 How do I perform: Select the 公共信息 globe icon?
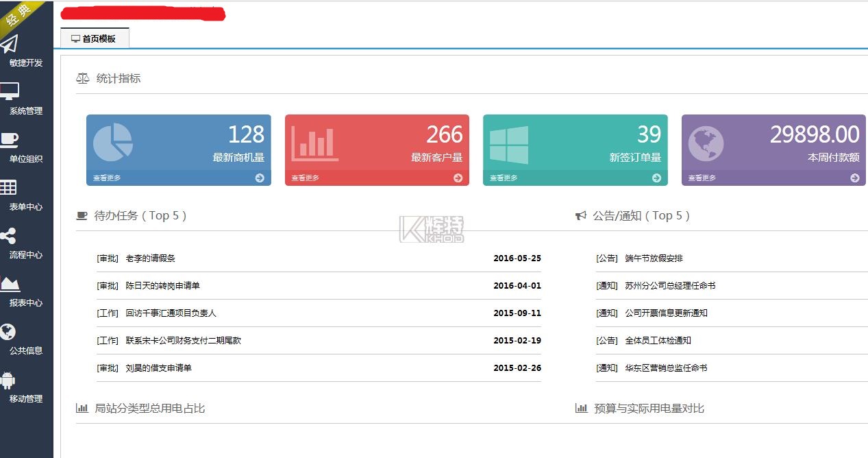click(x=8, y=332)
